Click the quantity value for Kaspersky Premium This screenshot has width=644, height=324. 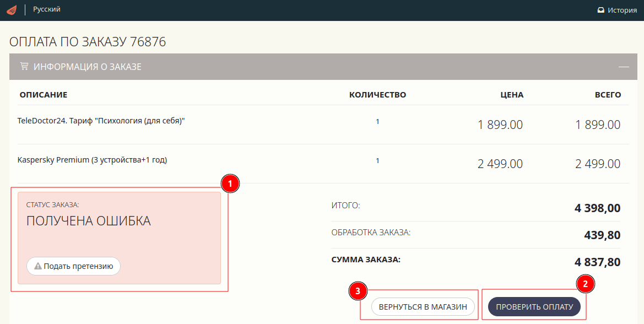coord(377,161)
